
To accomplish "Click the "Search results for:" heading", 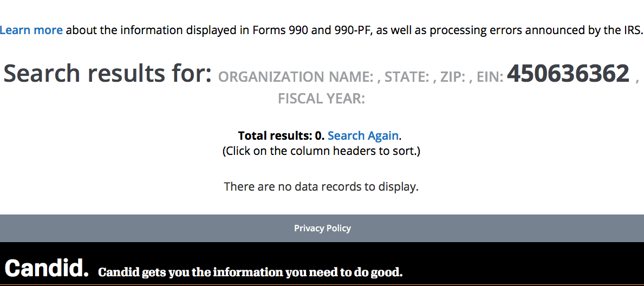I will coord(107,74).
